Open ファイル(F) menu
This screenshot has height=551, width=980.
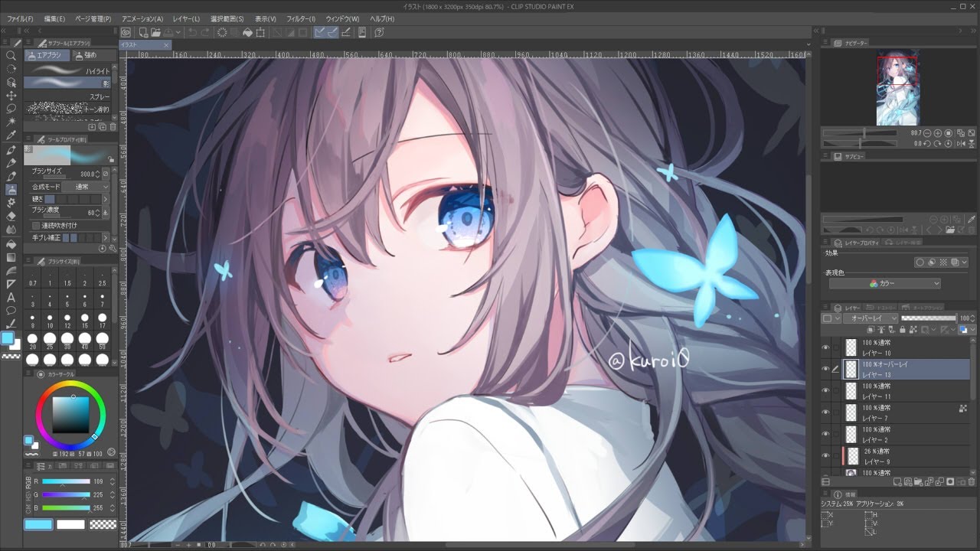[x=20, y=18]
